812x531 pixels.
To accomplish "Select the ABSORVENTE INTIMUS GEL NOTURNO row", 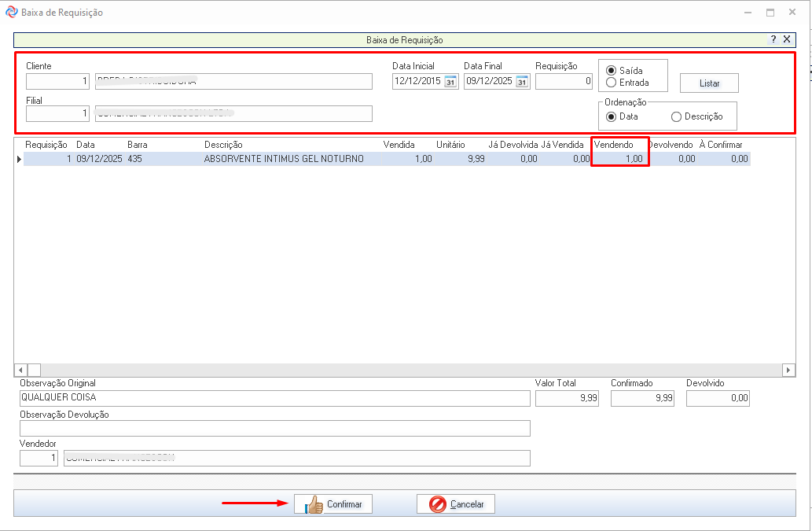I will point(283,159).
